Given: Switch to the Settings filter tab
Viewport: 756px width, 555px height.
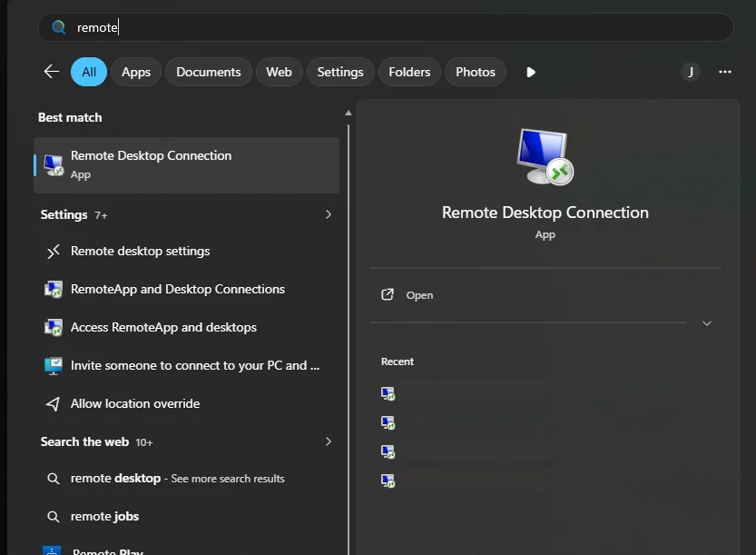Looking at the screenshot, I should [x=340, y=72].
